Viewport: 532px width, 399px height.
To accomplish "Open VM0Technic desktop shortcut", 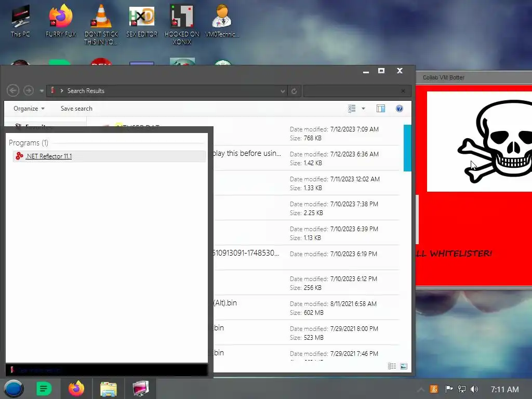I will click(x=222, y=21).
